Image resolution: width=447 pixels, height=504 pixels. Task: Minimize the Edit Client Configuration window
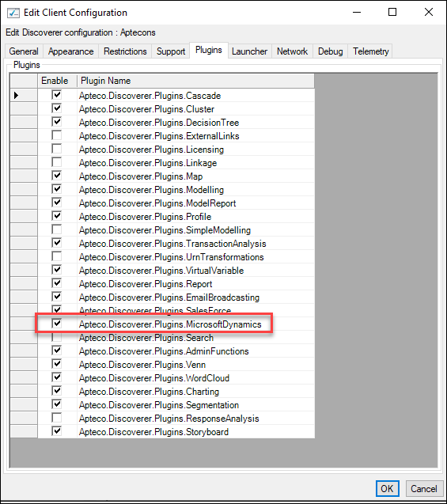click(357, 12)
